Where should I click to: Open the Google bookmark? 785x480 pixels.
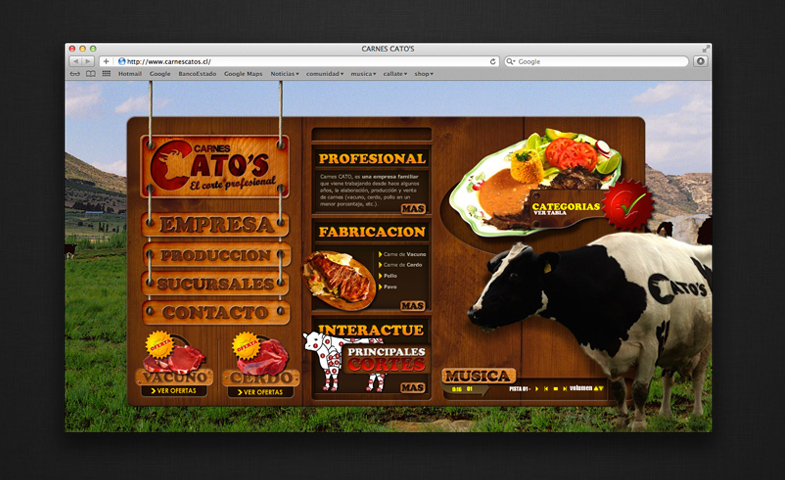click(x=160, y=74)
